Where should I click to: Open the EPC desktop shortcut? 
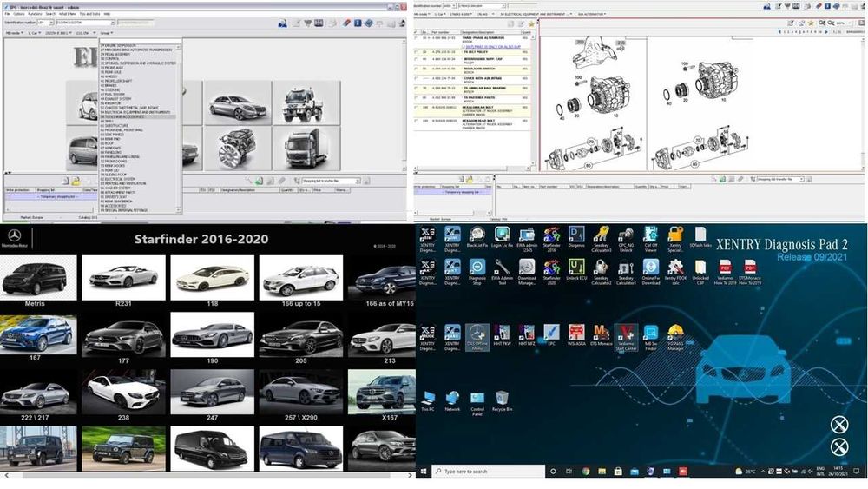point(551,336)
